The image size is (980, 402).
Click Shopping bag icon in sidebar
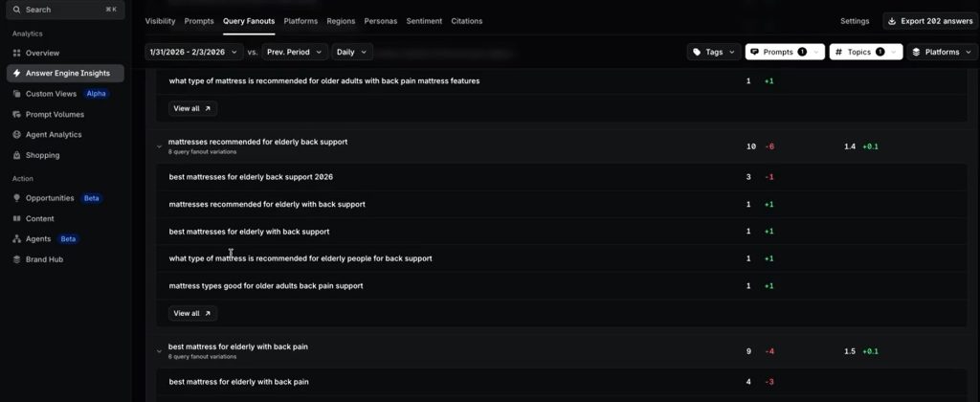coord(17,155)
